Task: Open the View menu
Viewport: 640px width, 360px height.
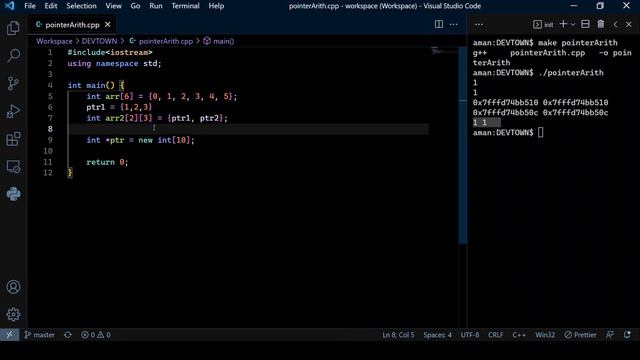Action: [x=113, y=6]
